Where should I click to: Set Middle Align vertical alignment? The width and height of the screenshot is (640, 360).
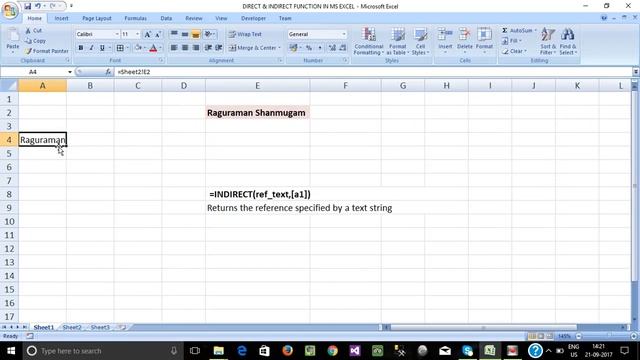(185, 34)
